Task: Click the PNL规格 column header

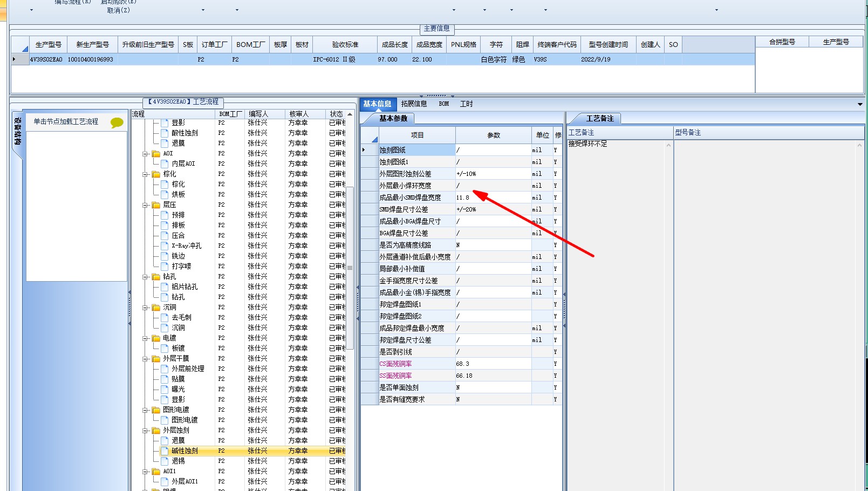Action: [x=464, y=45]
